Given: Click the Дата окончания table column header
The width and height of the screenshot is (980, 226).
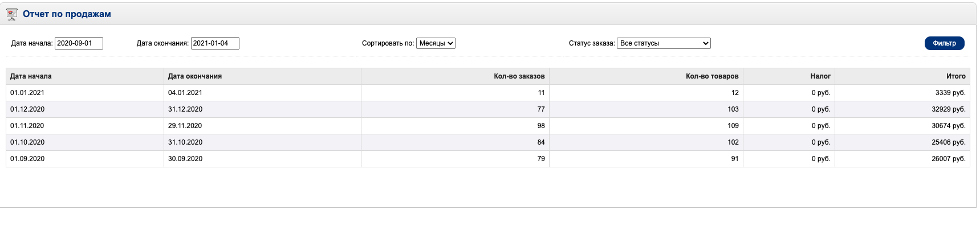Looking at the screenshot, I should (x=195, y=76).
